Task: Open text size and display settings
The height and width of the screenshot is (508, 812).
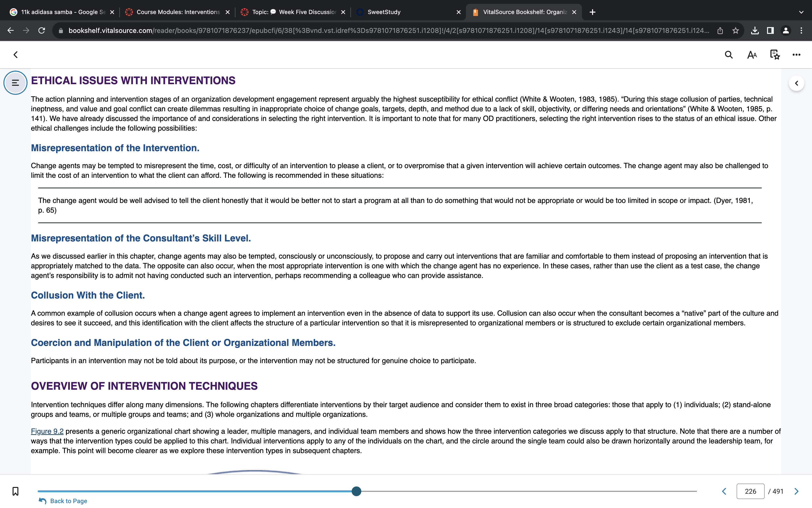Action: coord(752,55)
